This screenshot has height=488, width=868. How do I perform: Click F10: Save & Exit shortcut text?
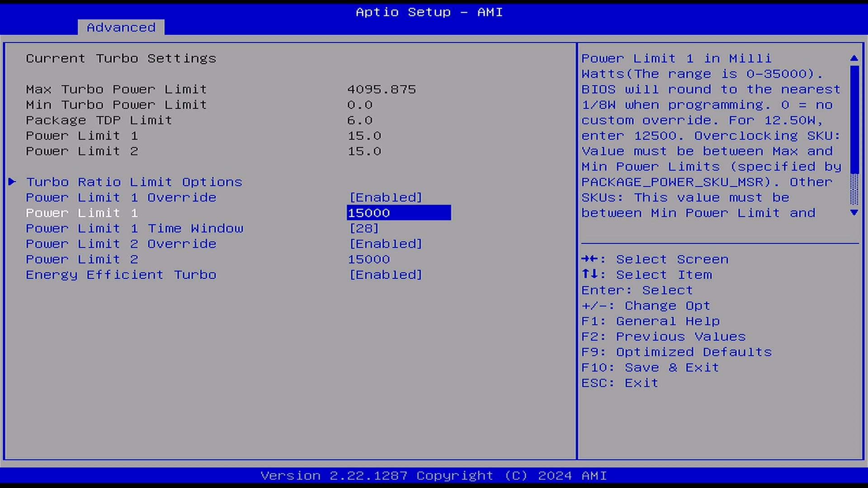650,367
